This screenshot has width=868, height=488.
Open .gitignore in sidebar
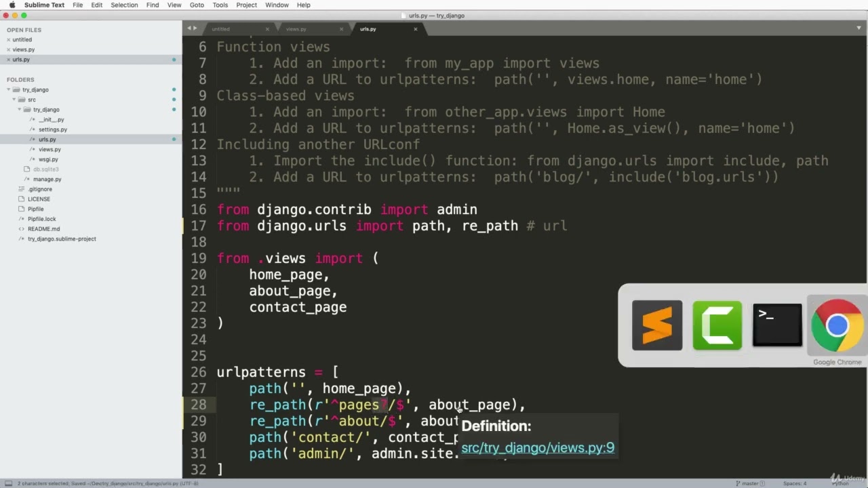40,189
